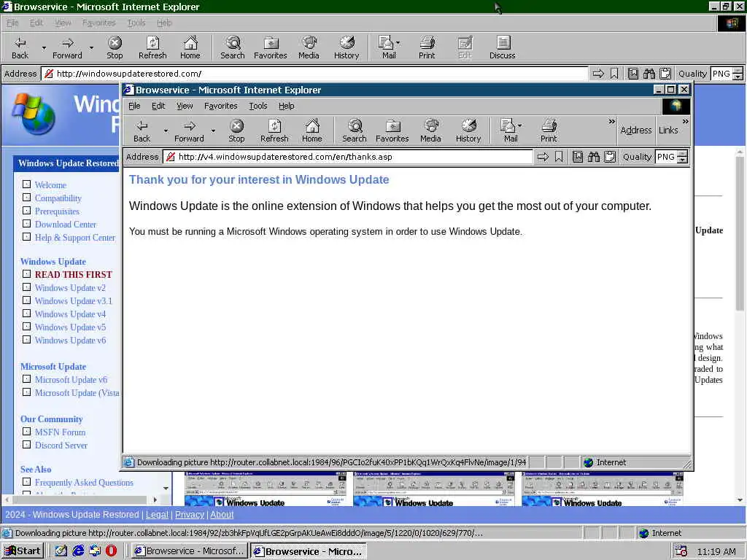The height and width of the screenshot is (560, 747).
Task: Click Print in the front window toolbar
Action: click(x=549, y=131)
